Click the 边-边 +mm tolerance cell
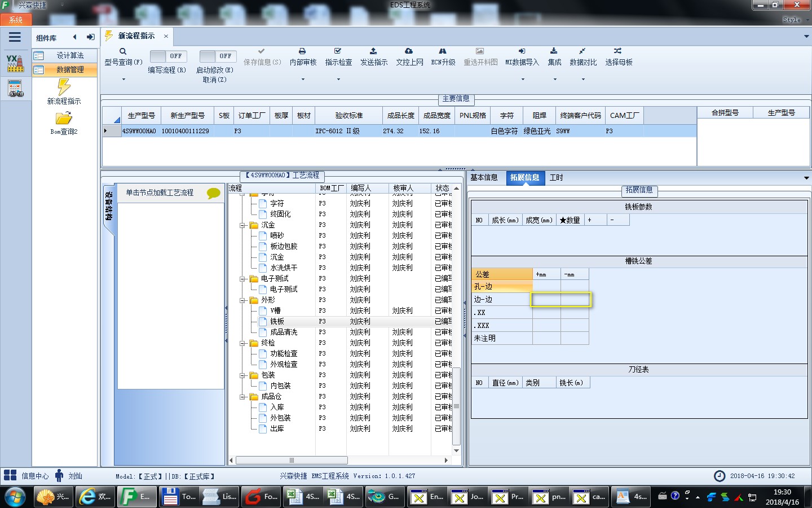Image resolution: width=812 pixels, height=508 pixels. [x=546, y=300]
